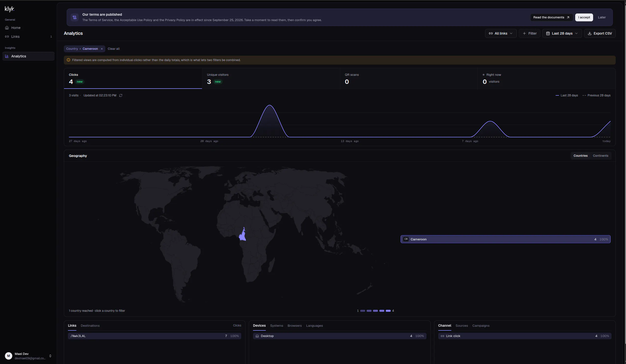Screen dimensions: 626x364
Task: Open the Sources tab
Action: coord(462,325)
